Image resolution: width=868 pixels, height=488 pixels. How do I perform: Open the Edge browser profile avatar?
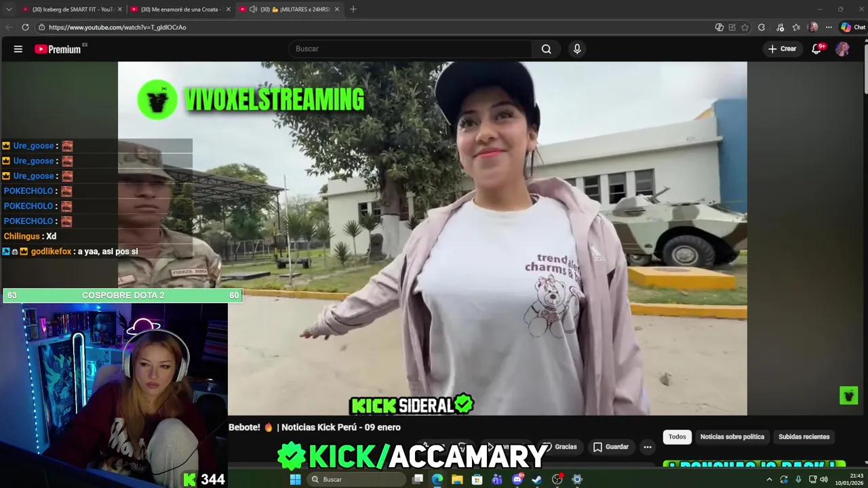[x=813, y=27]
